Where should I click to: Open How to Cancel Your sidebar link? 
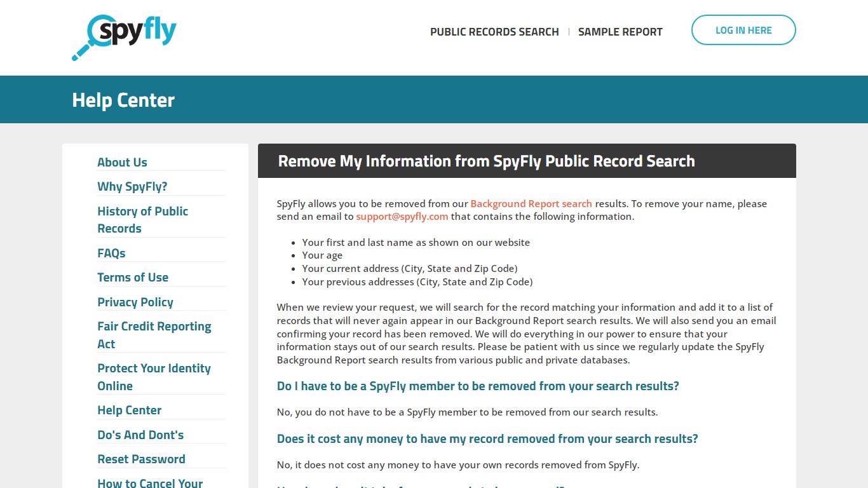(x=150, y=483)
